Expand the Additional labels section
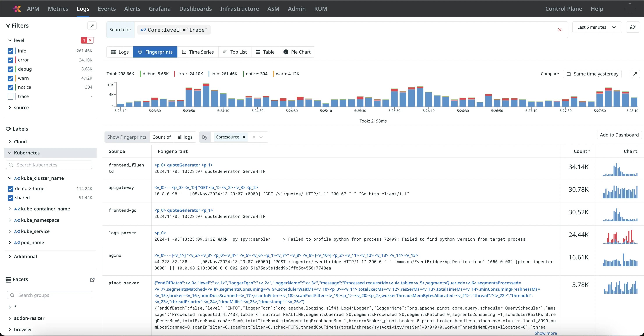The image size is (644, 336). [10, 256]
